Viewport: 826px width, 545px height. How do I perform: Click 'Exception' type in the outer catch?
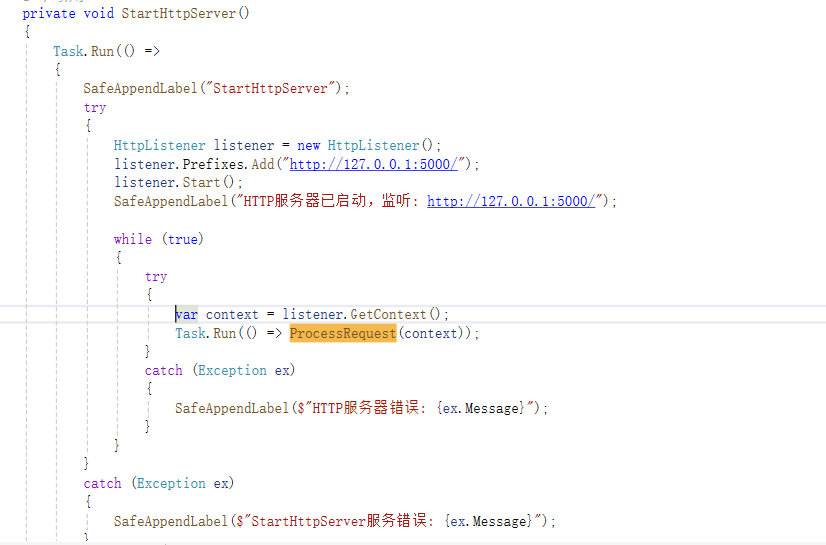171,483
